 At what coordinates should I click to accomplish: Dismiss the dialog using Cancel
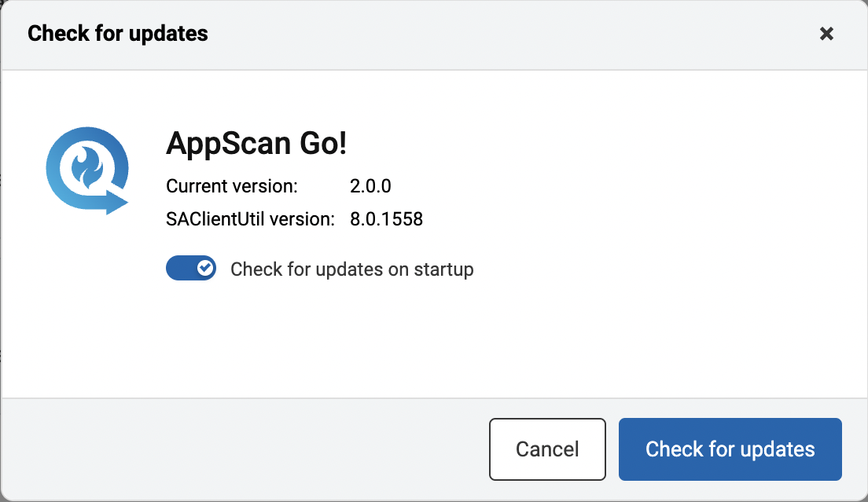click(x=547, y=449)
